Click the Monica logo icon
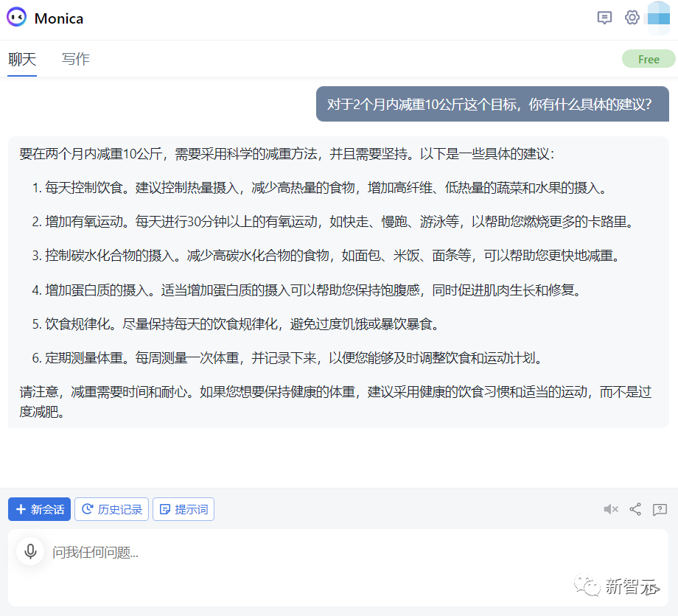 (x=13, y=18)
